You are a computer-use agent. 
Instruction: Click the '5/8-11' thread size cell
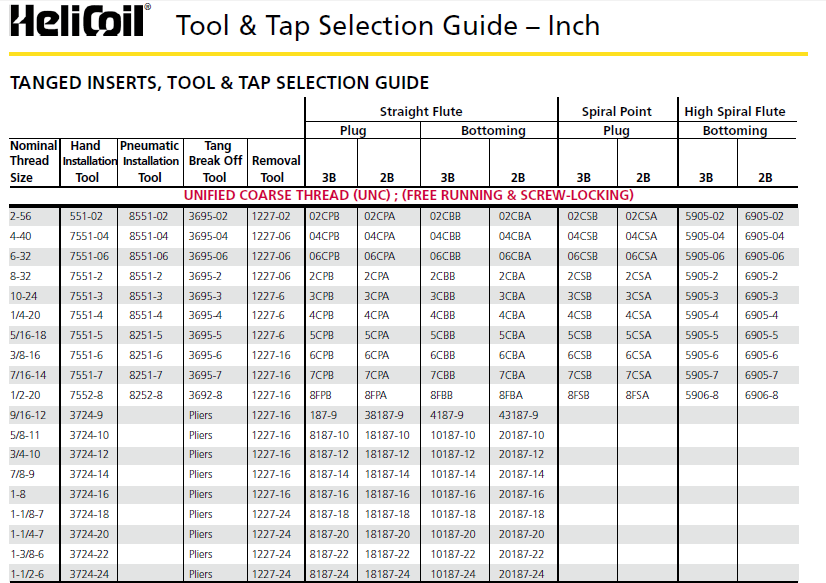pyautogui.click(x=24, y=435)
